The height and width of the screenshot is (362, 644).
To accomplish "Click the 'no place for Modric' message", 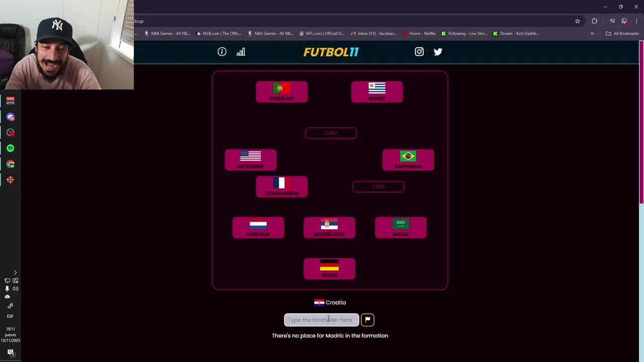I will pyautogui.click(x=330, y=335).
